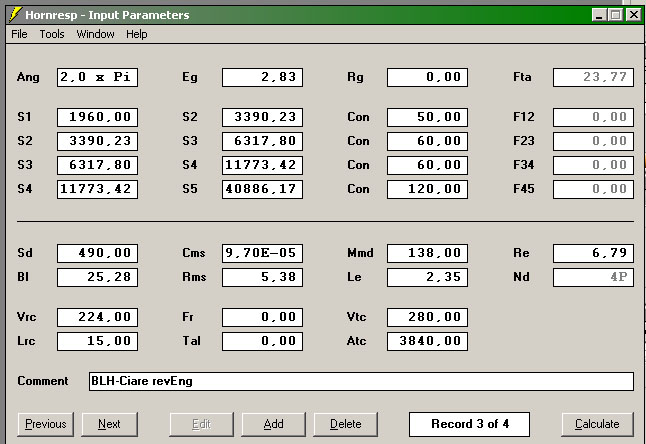Click the Hornresp lightning icon in title bar
Image resolution: width=646 pixels, height=444 pixels.
coord(15,15)
